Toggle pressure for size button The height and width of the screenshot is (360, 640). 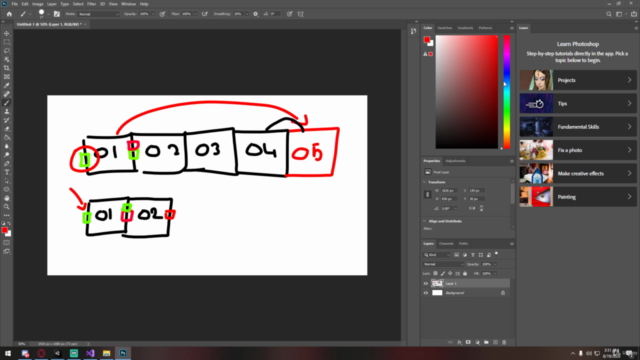pos(289,14)
